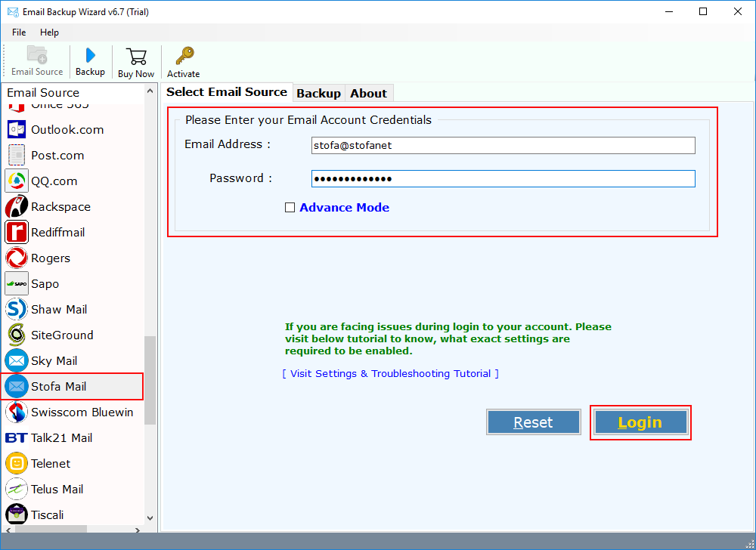
Task: Select the Rackspace icon
Action: pyautogui.click(x=17, y=206)
